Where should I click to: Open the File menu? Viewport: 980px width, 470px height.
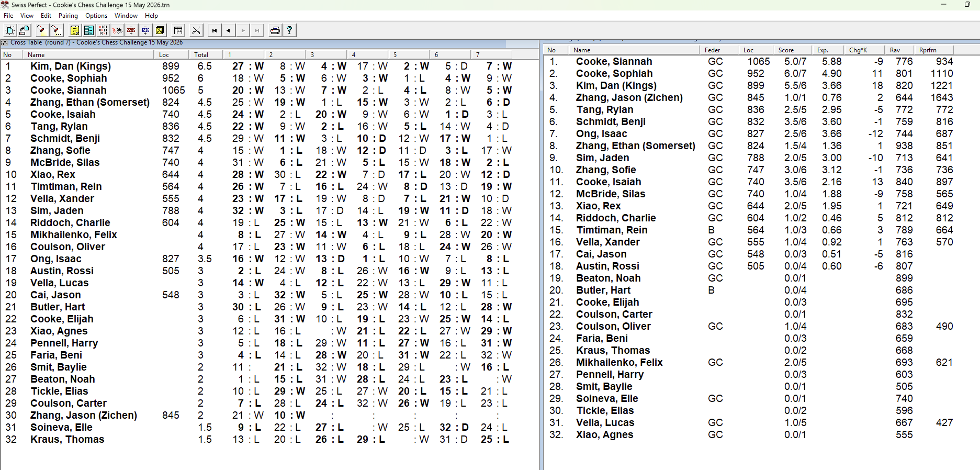[8, 16]
